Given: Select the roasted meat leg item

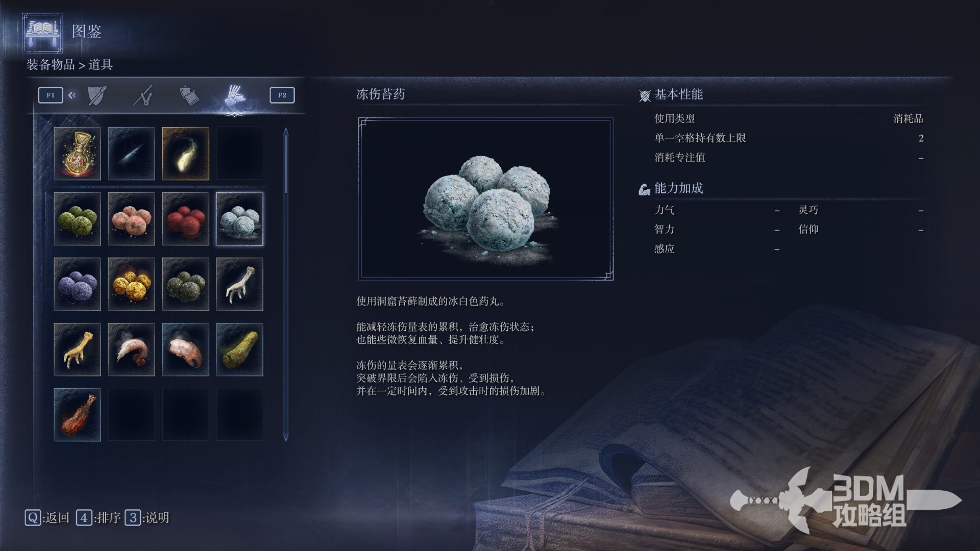Looking at the screenshot, I should tap(77, 415).
